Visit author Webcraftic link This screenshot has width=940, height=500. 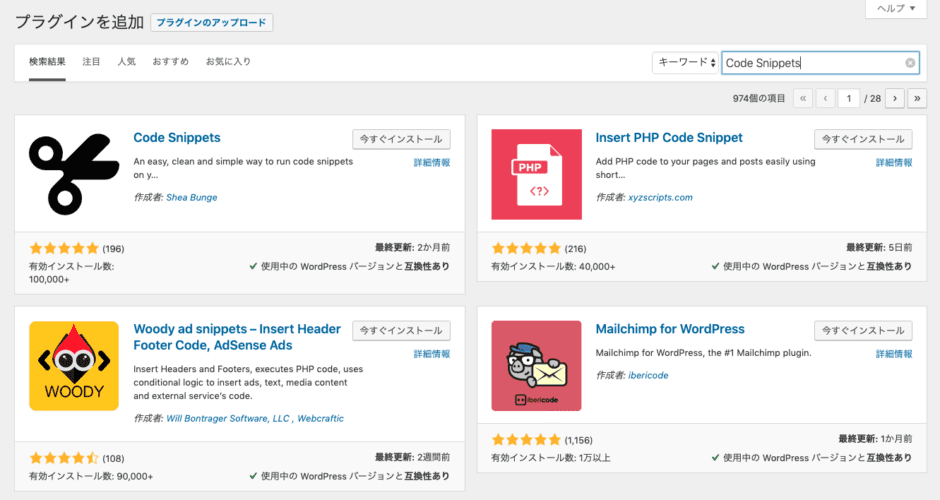[x=321, y=418]
